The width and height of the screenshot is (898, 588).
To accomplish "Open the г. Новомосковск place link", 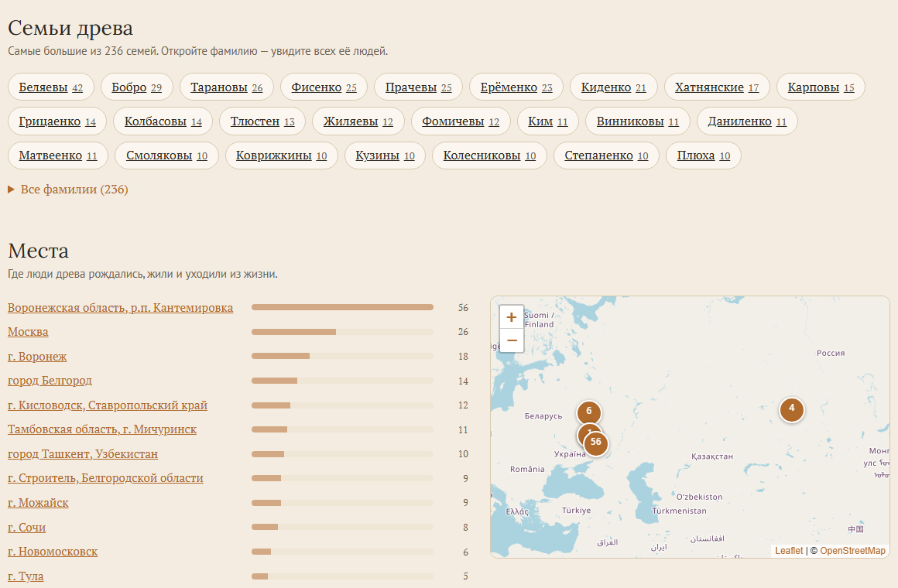I will point(53,552).
